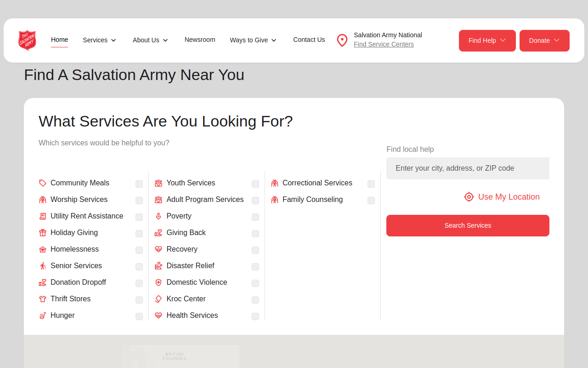
Task: Check the Community Meals checkbox
Action: (x=139, y=184)
